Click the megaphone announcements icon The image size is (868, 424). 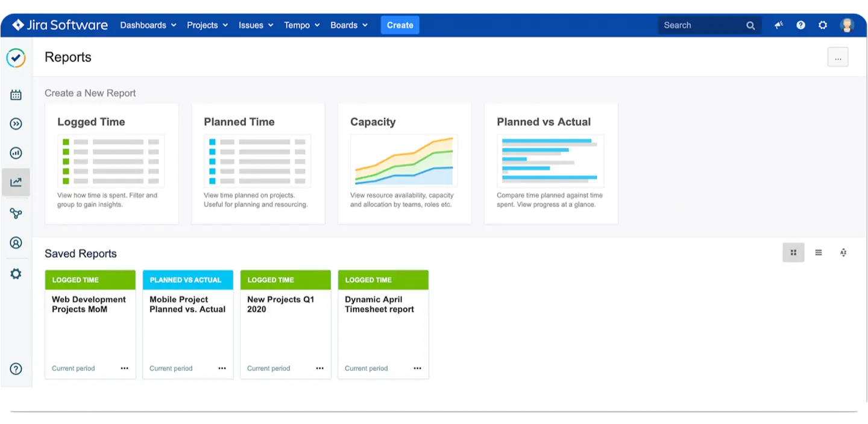[778, 25]
